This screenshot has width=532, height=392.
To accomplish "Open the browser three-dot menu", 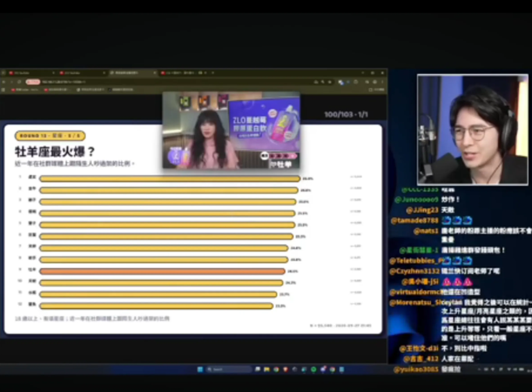I will tap(382, 82).
